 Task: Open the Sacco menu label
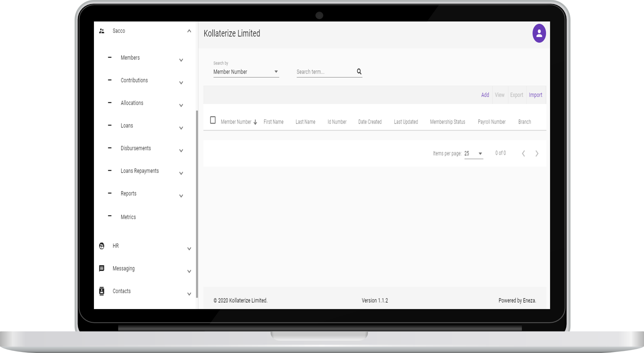point(119,31)
